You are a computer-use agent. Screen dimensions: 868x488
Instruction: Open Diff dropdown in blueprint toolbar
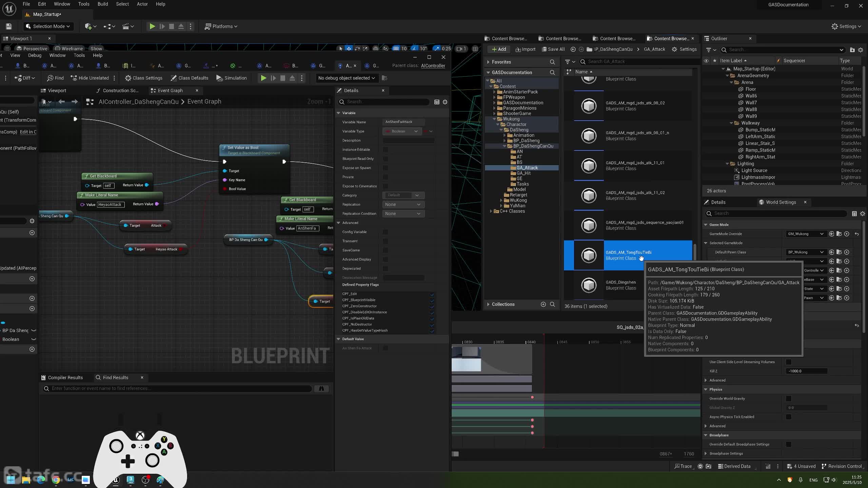(x=25, y=78)
